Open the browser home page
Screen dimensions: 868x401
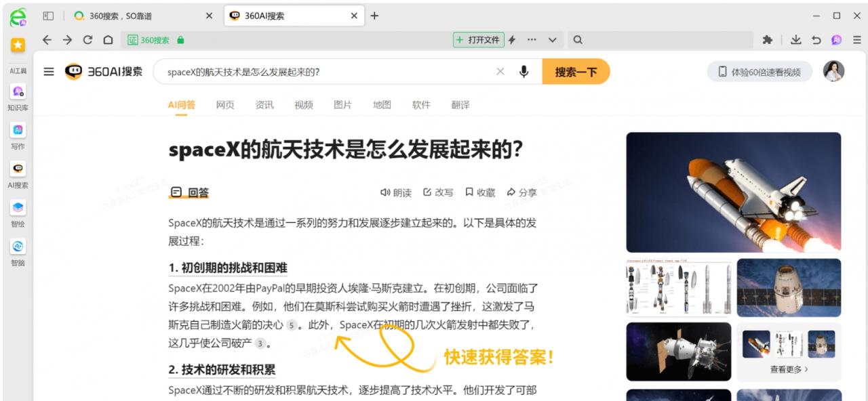(108, 40)
